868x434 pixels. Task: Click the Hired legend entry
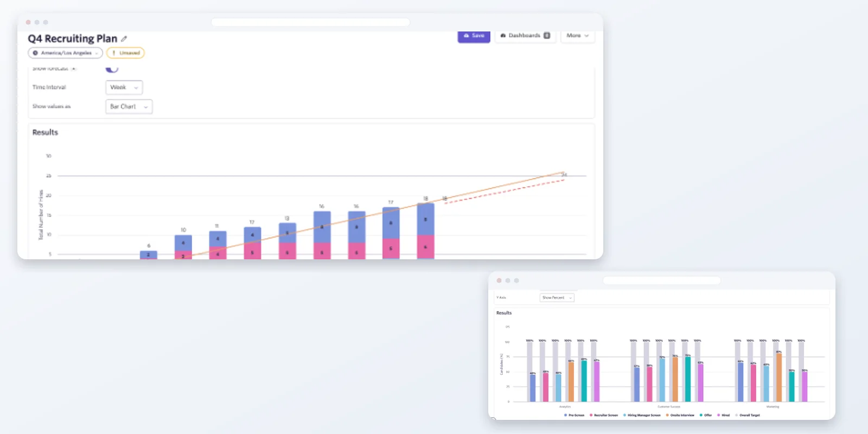[724, 415]
